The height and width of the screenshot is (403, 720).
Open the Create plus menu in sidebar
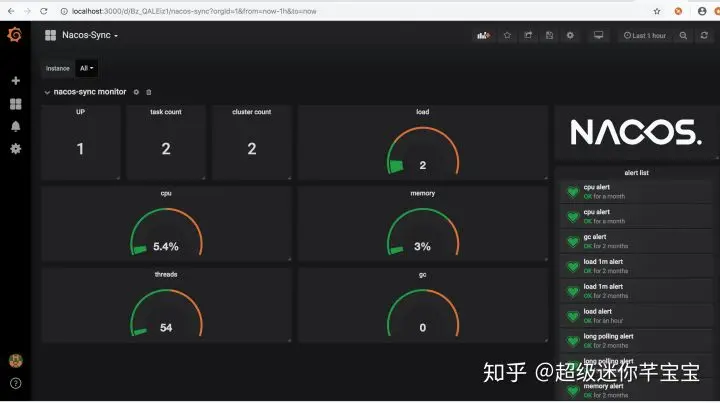pyautogui.click(x=16, y=81)
